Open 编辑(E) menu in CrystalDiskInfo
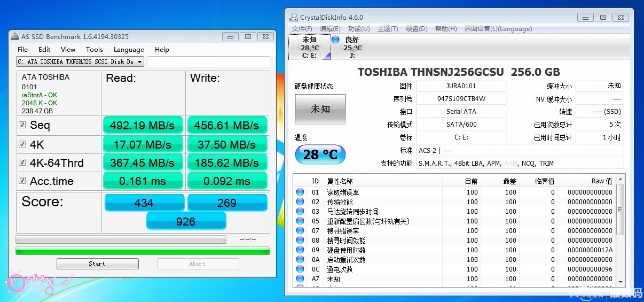The height and width of the screenshot is (302, 644). click(330, 29)
